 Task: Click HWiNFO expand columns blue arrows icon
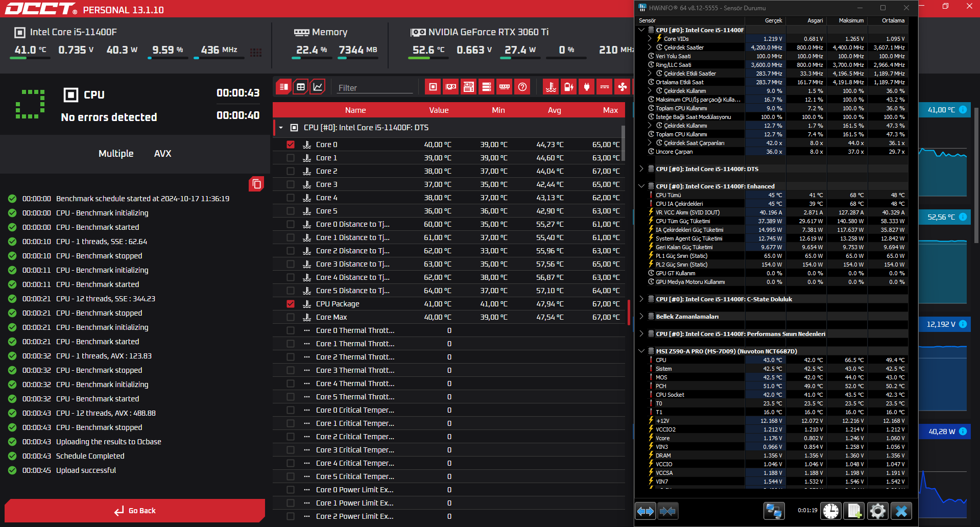pos(646,511)
